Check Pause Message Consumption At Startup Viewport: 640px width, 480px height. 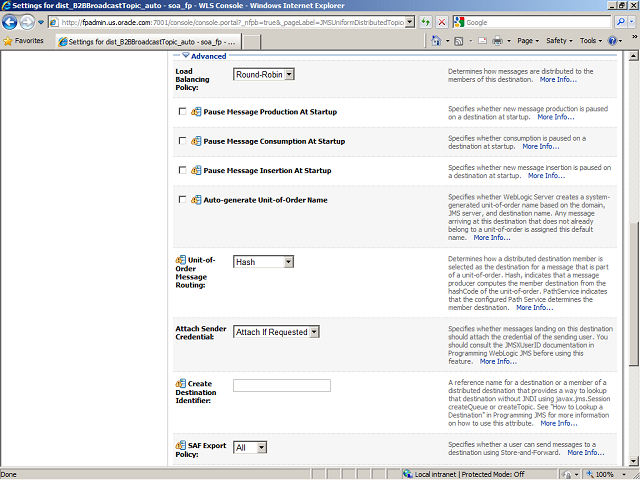(182, 141)
